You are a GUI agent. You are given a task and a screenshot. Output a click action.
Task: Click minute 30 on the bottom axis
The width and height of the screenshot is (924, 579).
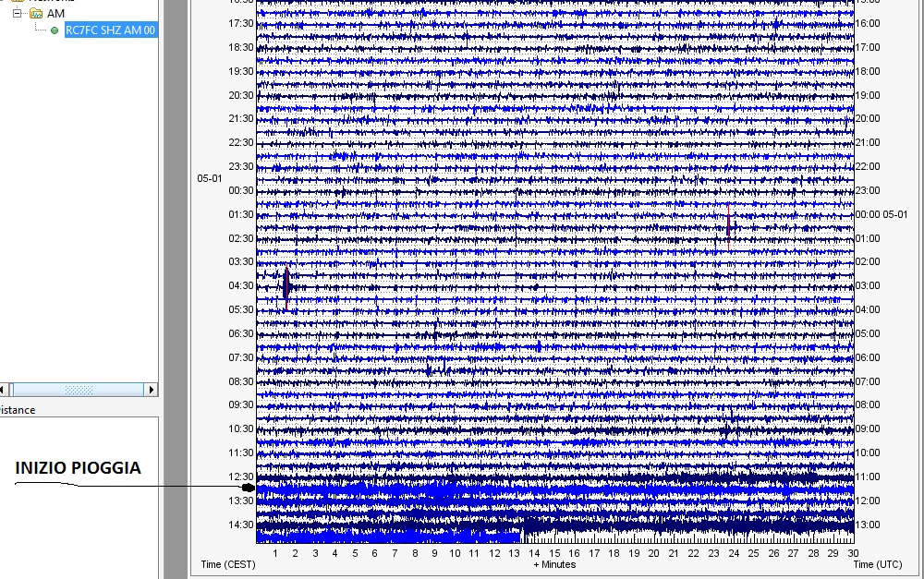coord(853,553)
